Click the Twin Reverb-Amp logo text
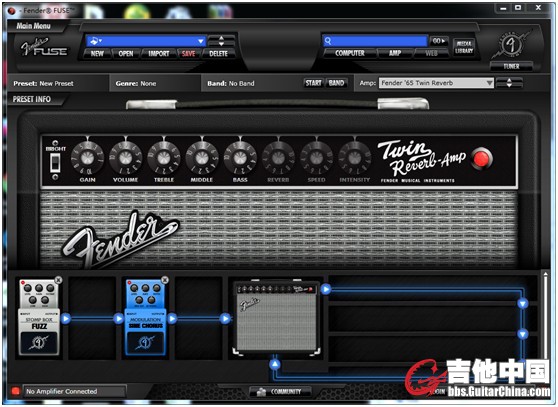This screenshot has height=407, width=558. [x=422, y=158]
